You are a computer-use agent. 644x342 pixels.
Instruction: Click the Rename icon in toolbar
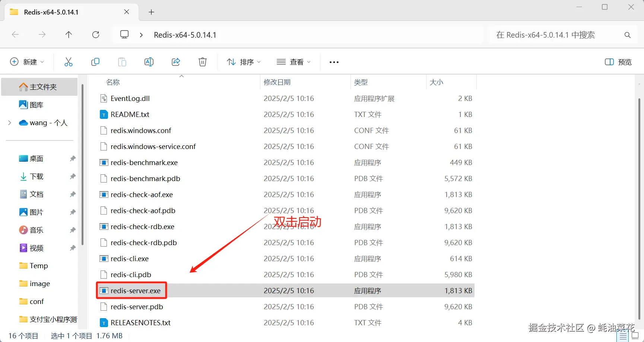[x=149, y=62]
